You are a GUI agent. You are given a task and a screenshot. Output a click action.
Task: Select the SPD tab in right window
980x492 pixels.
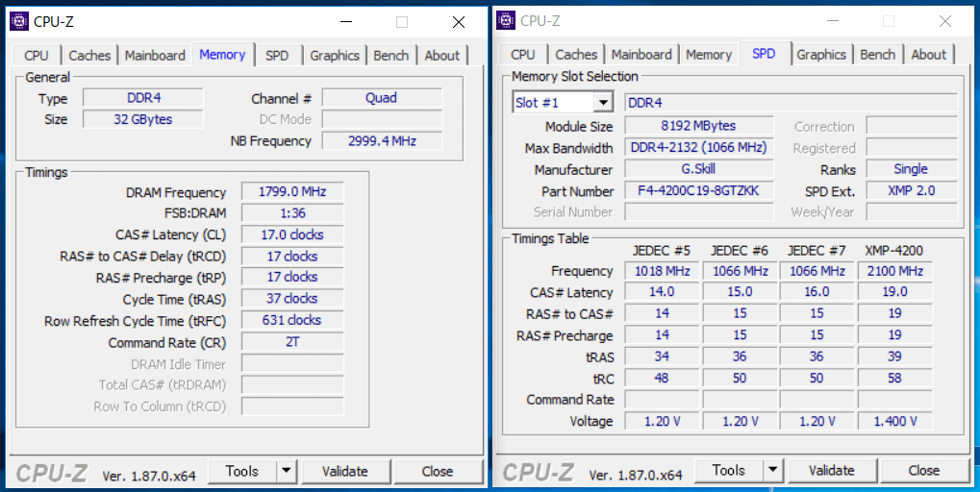[x=764, y=54]
